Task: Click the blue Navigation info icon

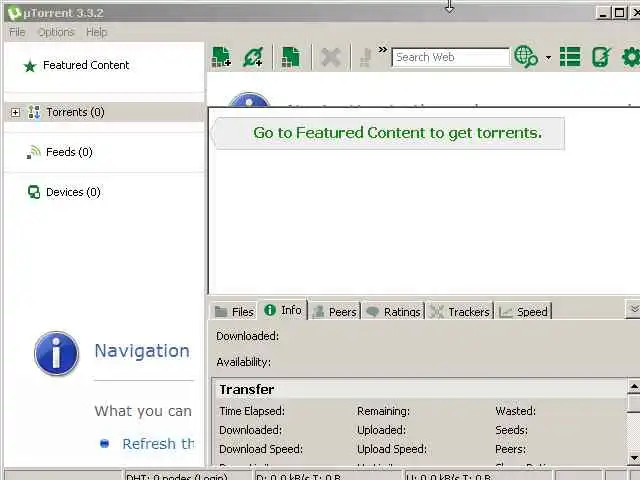Action: 56,353
